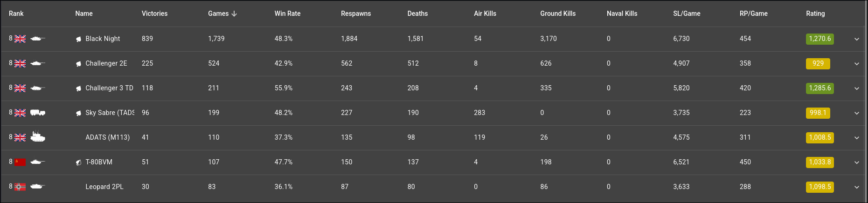Click the UK flag beside Challenger 2E
The width and height of the screenshot is (868, 203).
[20, 64]
